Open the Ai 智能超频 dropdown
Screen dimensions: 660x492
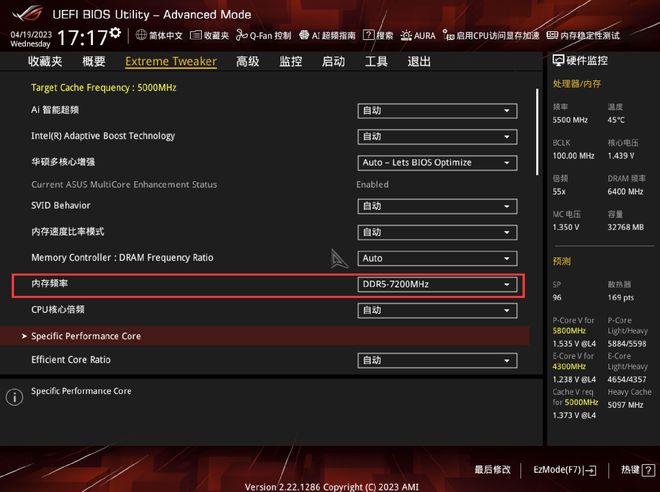[436, 111]
